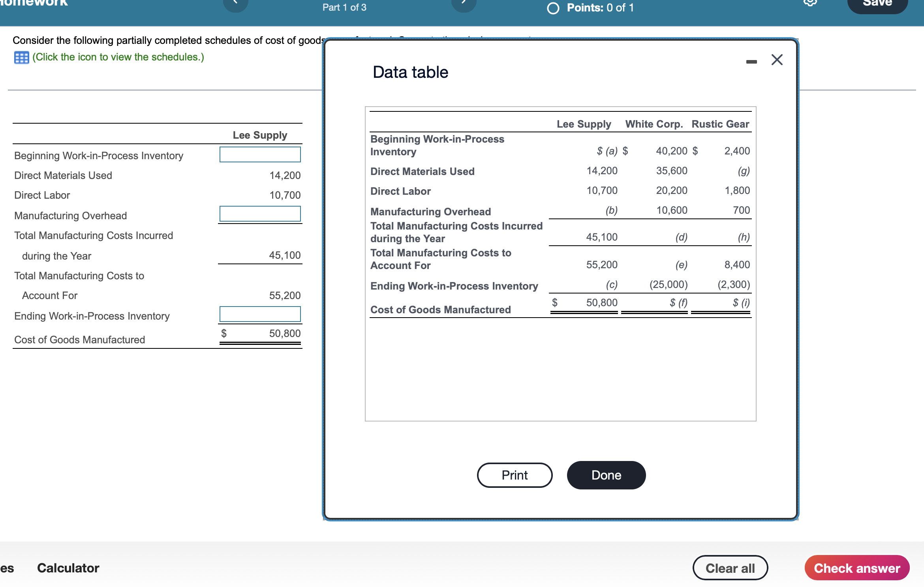Minimize the Data table dialog
This screenshot has width=924, height=587.
(x=751, y=62)
